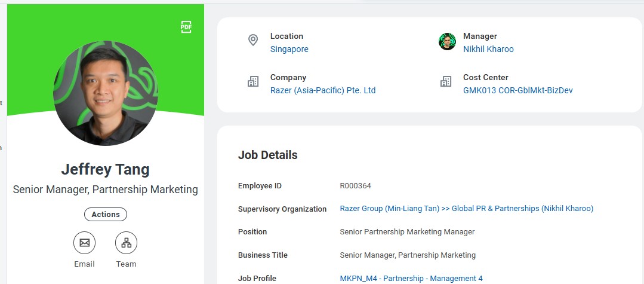Export profile using the PDF icon
The image size is (644, 284).
[x=186, y=27]
